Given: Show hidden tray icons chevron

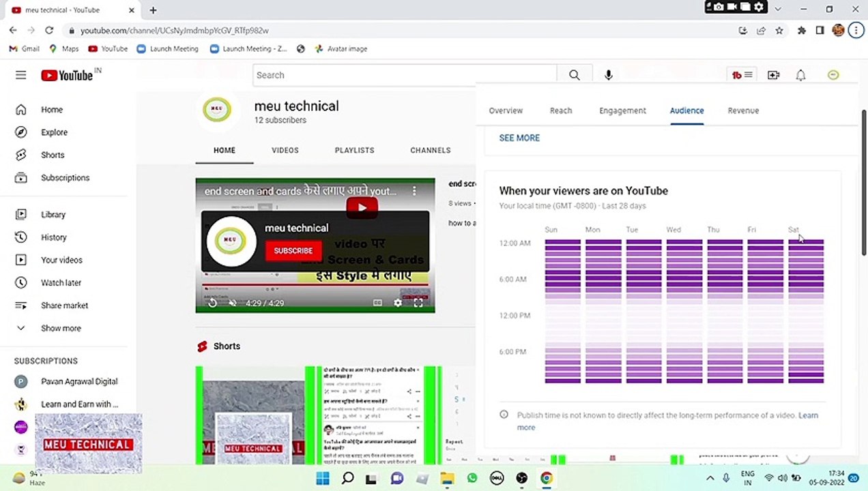Looking at the screenshot, I should point(710,478).
